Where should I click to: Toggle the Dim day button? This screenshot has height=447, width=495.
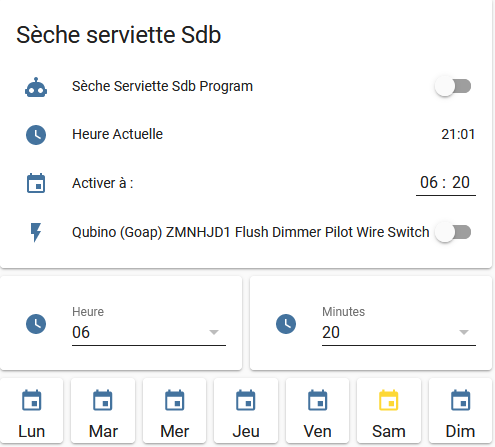pos(460,411)
